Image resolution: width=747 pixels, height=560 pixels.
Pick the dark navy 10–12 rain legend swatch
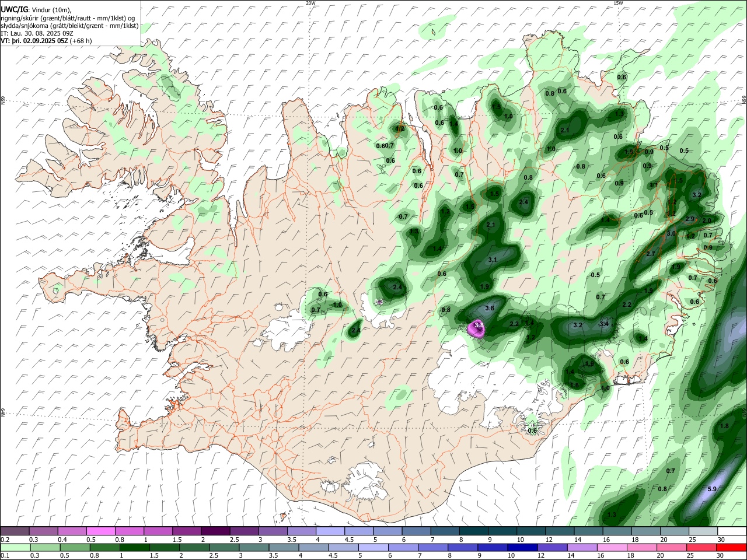click(x=521, y=548)
